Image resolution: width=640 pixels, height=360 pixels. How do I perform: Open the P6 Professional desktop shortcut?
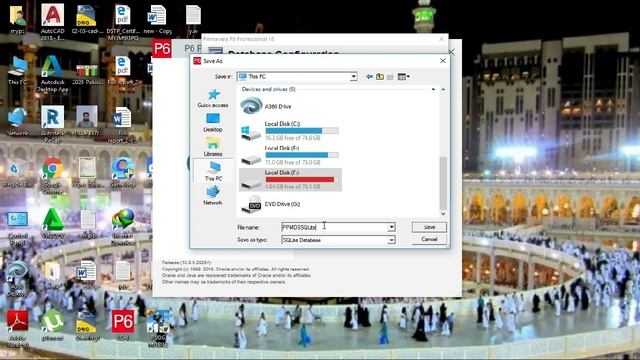click(x=123, y=325)
